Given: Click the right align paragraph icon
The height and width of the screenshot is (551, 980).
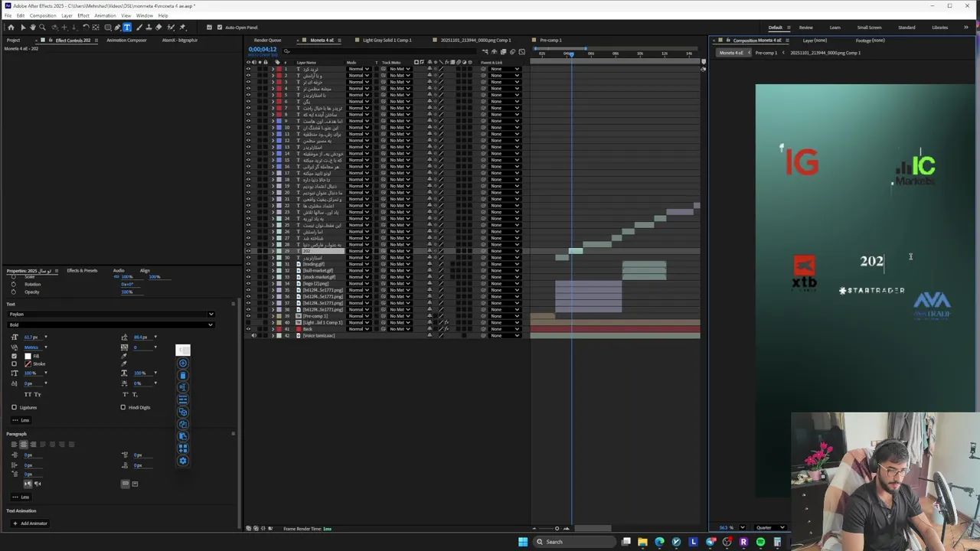Looking at the screenshot, I should point(33,445).
